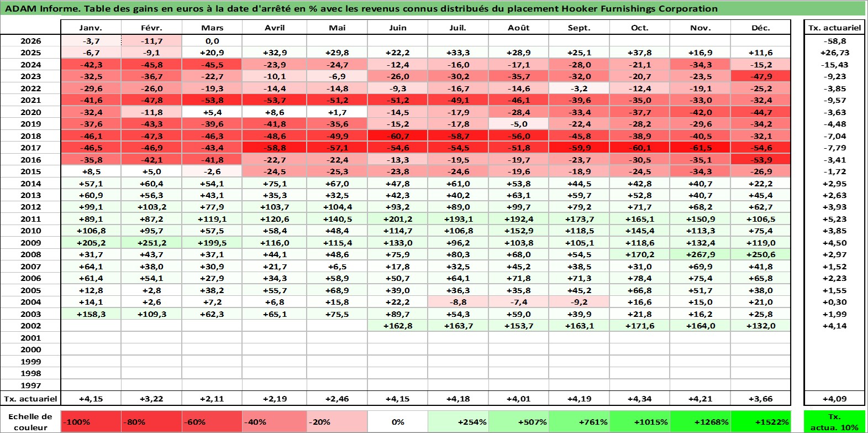The height and width of the screenshot is (433, 868).
Task: Click the +104,4 cell in Mai 2012
Action: coord(337,207)
